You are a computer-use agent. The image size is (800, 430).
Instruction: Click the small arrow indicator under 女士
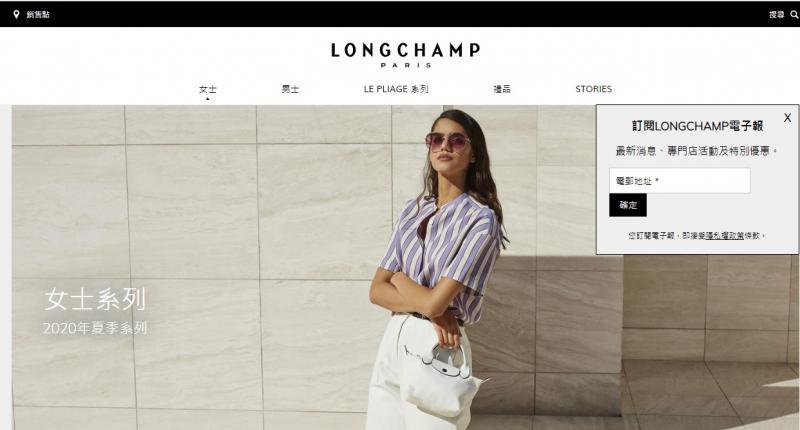(208, 98)
